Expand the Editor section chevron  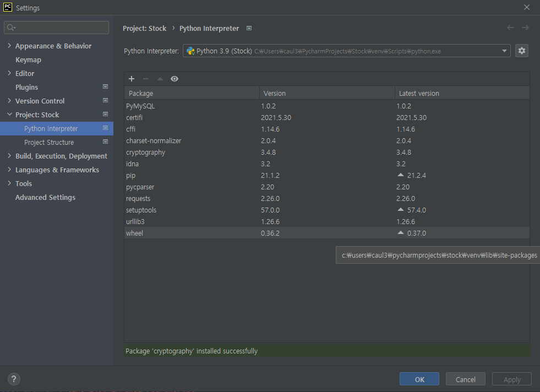pyautogui.click(x=9, y=73)
